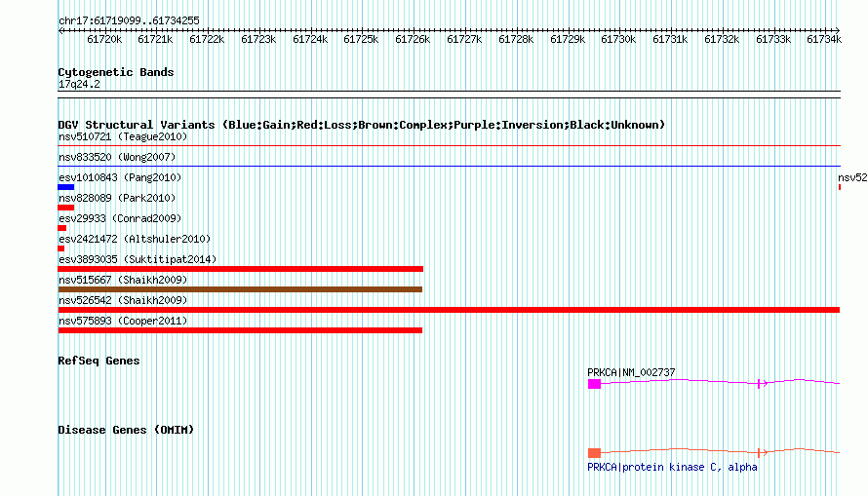Click the 61724k ruler tick label
Viewport: 868px width, 496px height.
click(x=310, y=39)
